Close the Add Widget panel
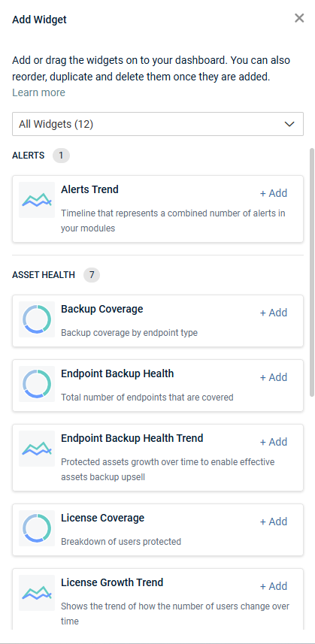 [299, 18]
